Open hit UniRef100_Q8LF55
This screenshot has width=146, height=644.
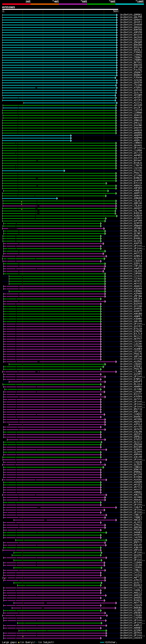pos(131,17)
